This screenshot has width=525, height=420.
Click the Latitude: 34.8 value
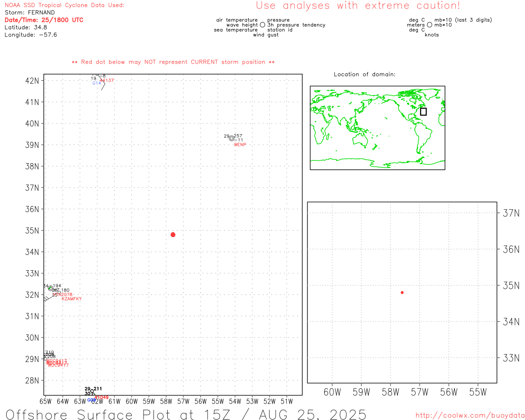(x=26, y=27)
